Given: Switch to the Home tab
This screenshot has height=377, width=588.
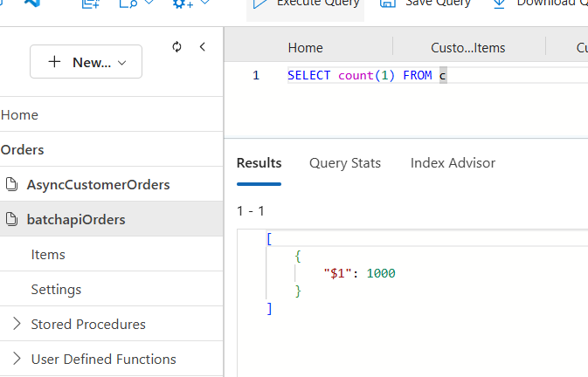Looking at the screenshot, I should click(x=305, y=48).
